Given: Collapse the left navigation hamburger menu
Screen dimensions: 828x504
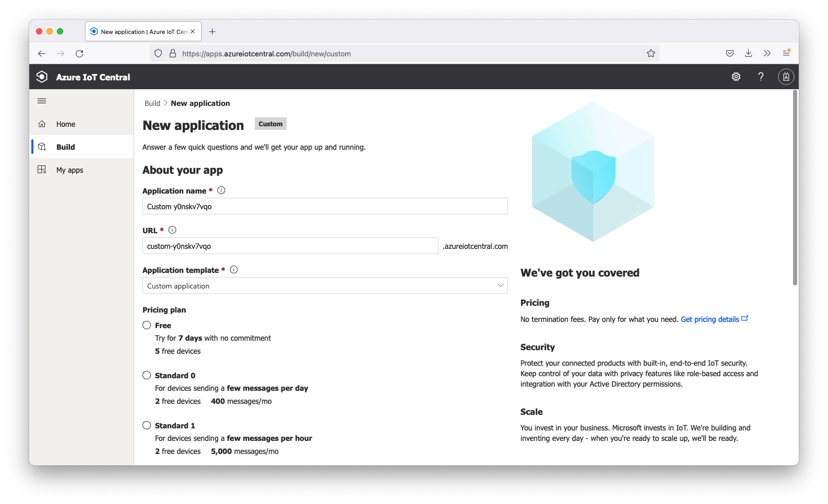Looking at the screenshot, I should (42, 101).
